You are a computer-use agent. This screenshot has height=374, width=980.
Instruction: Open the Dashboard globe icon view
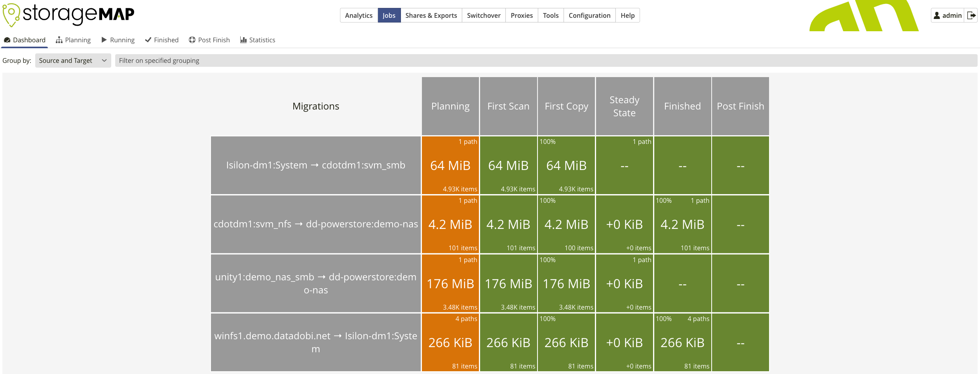[7, 40]
